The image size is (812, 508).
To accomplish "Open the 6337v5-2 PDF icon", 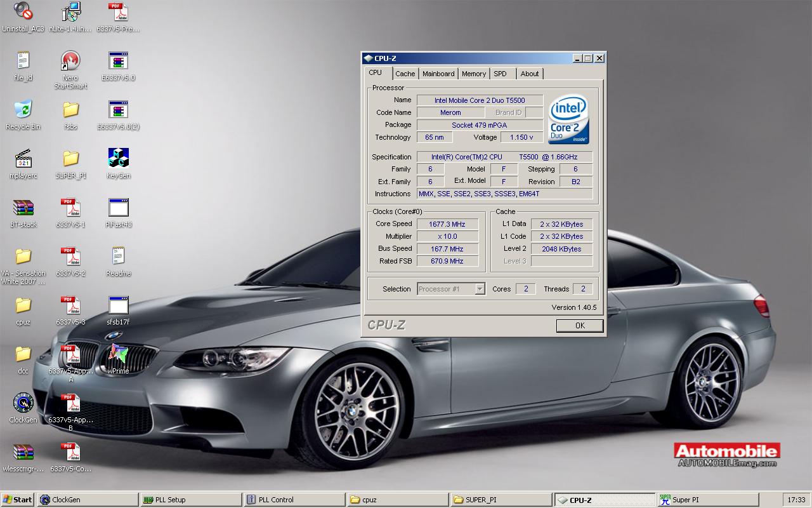I will click(x=71, y=256).
